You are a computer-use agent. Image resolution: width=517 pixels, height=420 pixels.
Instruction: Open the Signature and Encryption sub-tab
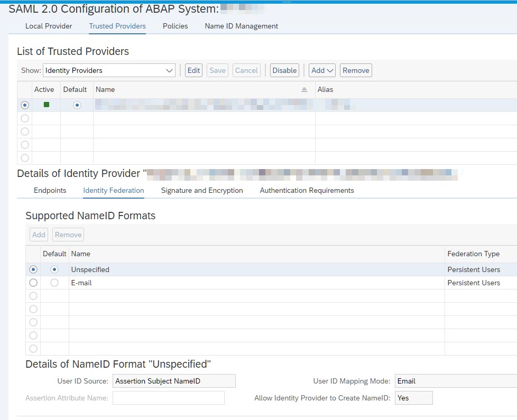[202, 190]
